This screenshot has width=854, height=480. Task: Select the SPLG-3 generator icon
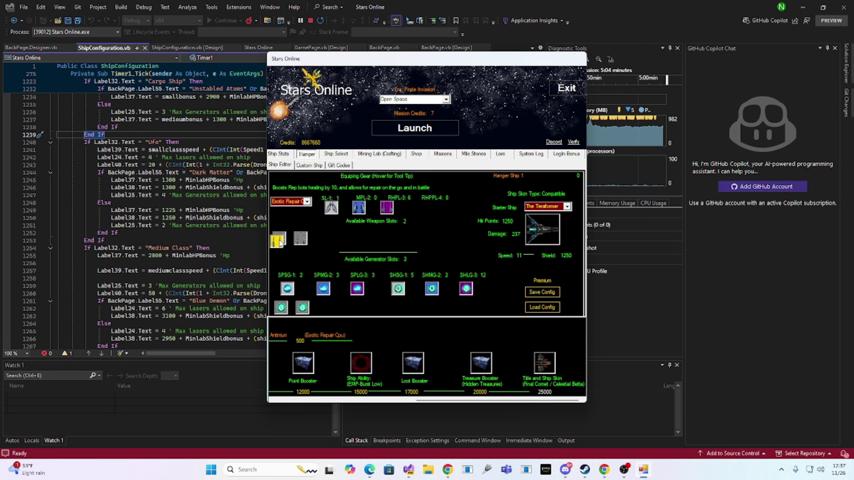point(357,288)
